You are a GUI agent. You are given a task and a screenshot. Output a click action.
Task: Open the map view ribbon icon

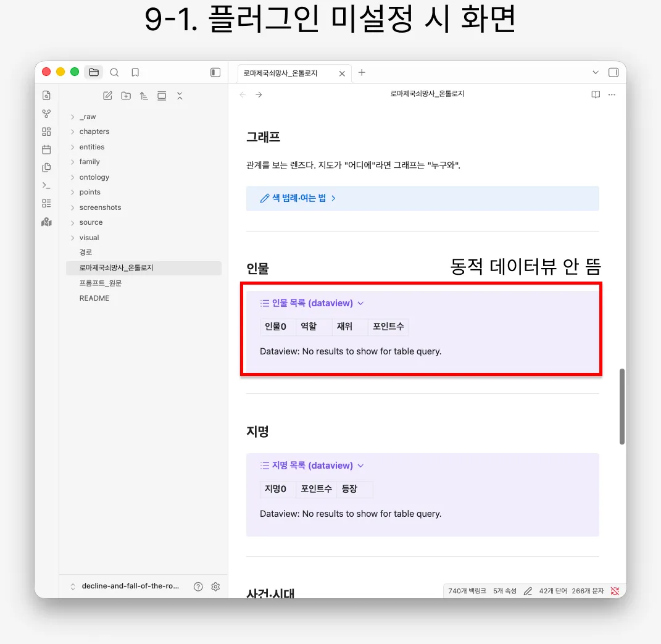pos(46,222)
